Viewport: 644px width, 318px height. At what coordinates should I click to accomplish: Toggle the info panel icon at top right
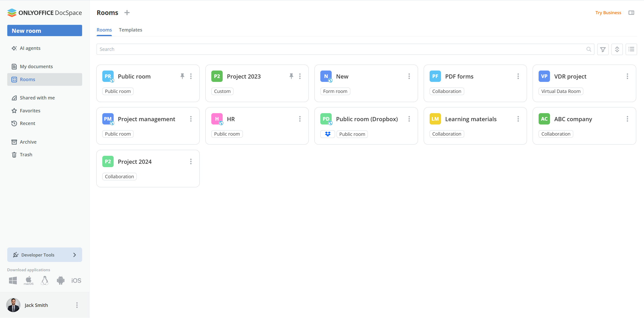pyautogui.click(x=631, y=13)
